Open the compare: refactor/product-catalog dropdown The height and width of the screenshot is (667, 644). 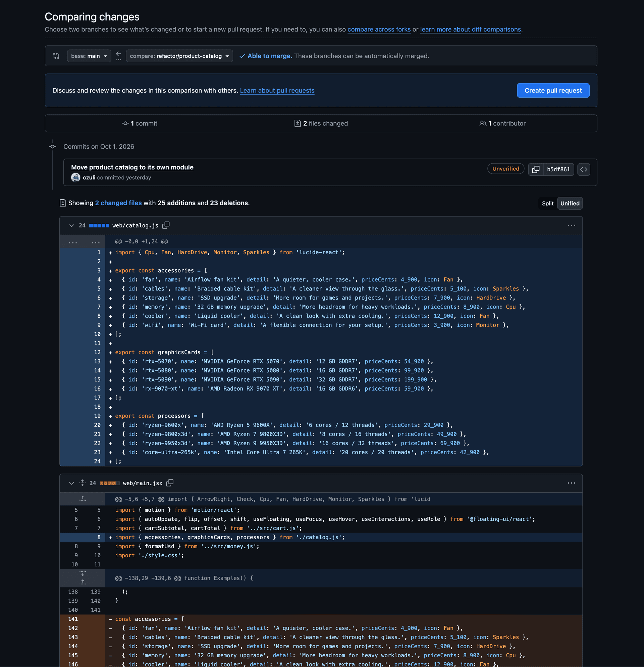click(x=179, y=56)
